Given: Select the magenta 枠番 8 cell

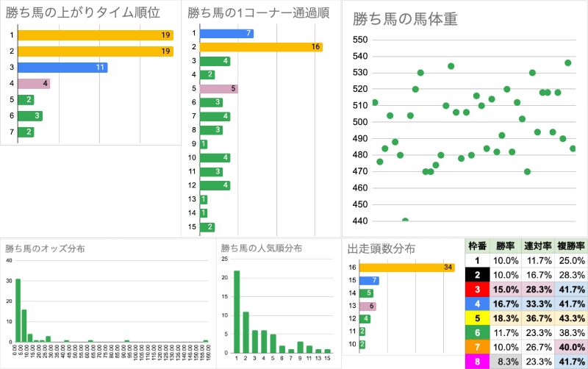Looking at the screenshot, I should pyautogui.click(x=478, y=361).
